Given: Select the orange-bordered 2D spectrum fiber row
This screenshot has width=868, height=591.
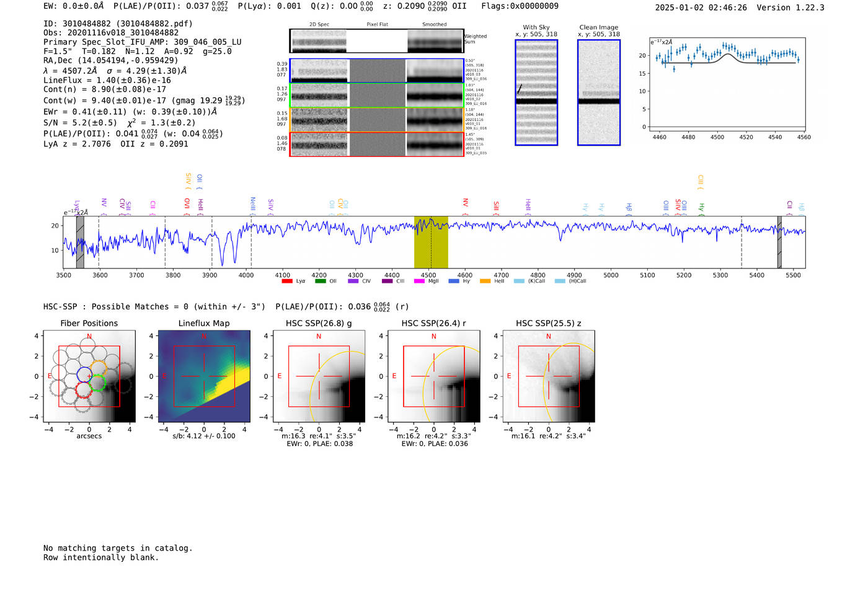Looking at the screenshot, I should 376,120.
